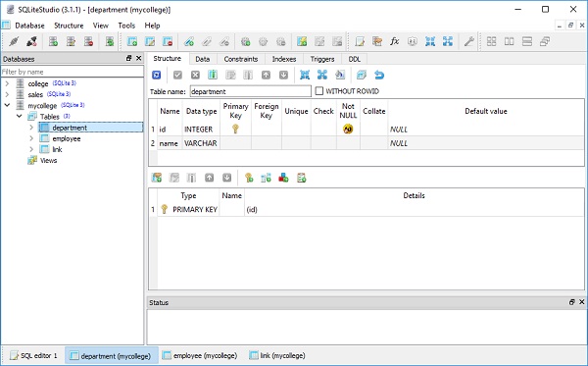The width and height of the screenshot is (588, 366).
Task: Expand the college database node
Action: (7, 83)
